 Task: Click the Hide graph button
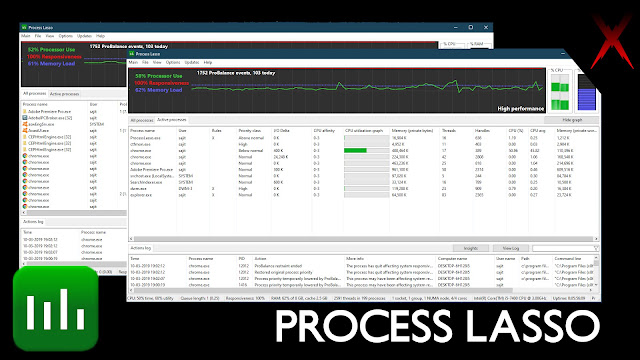(572, 120)
